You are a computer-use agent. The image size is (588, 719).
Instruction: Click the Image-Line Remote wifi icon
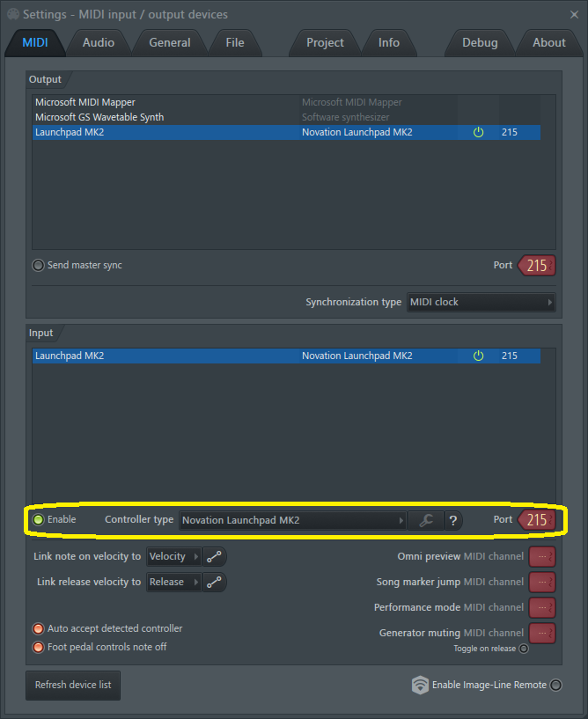tap(420, 685)
